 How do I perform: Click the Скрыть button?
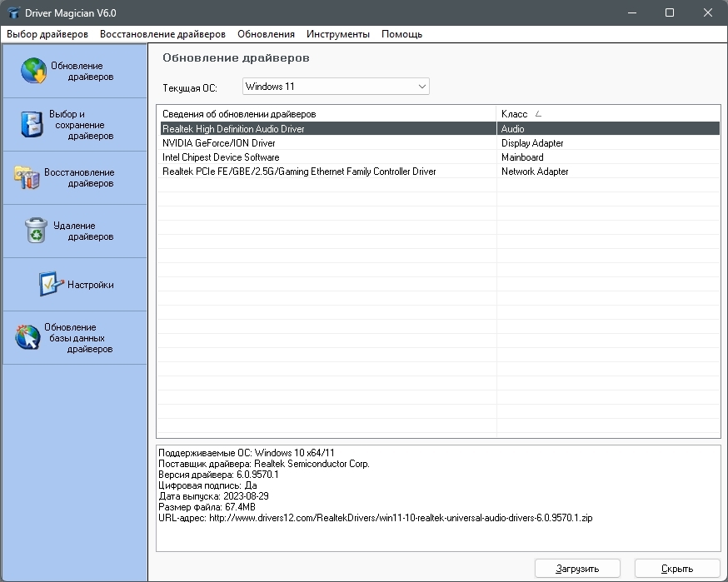pos(677,569)
